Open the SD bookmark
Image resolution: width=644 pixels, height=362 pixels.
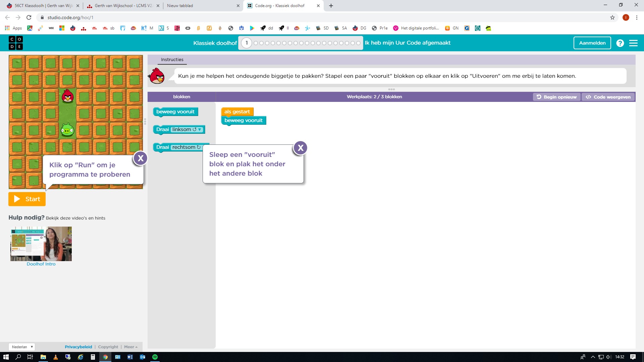pos(322,28)
